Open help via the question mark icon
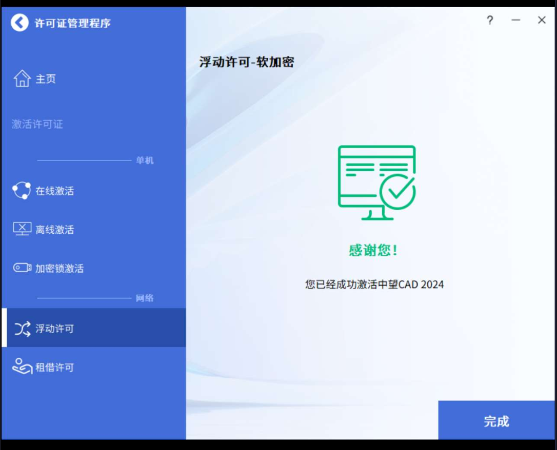Screen dimensions: 557x450 pos(490,20)
